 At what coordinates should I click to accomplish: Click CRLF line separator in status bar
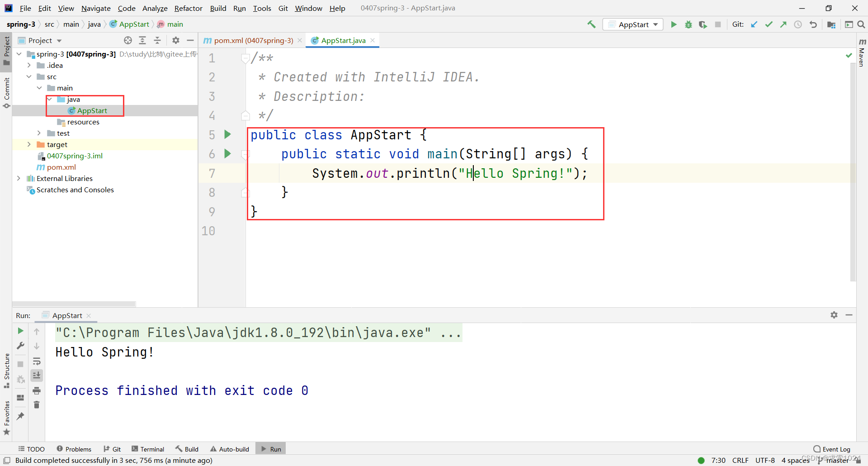(x=740, y=460)
